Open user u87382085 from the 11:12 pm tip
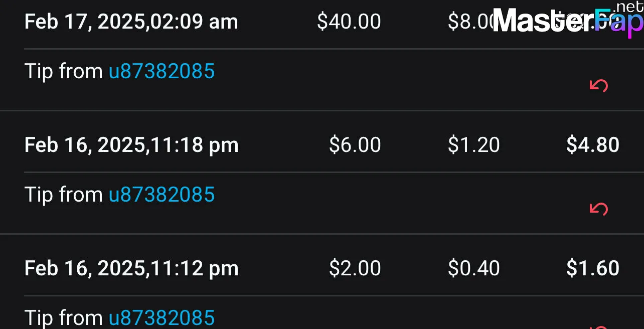 (162, 318)
